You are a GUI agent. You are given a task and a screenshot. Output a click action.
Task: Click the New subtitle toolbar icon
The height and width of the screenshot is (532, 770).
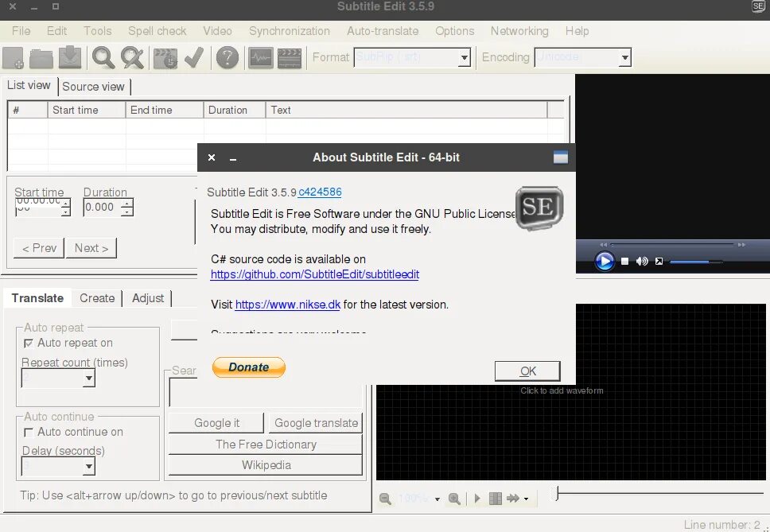tap(13, 58)
